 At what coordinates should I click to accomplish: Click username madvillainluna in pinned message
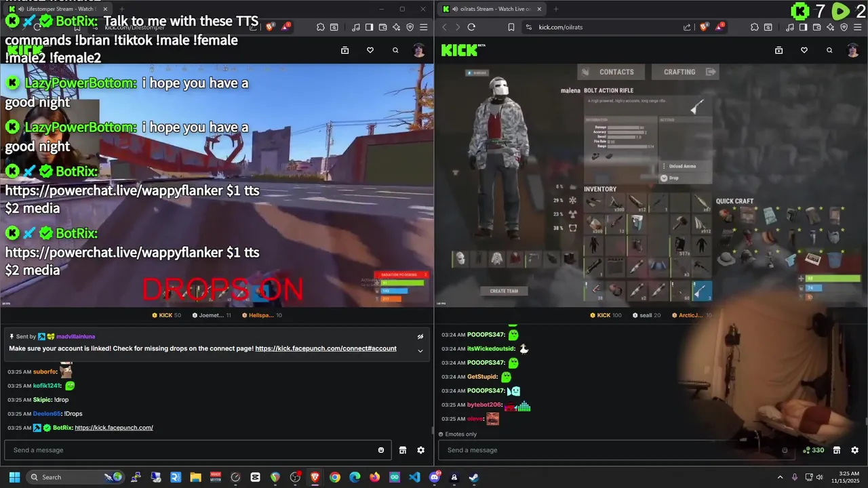tap(75, 336)
